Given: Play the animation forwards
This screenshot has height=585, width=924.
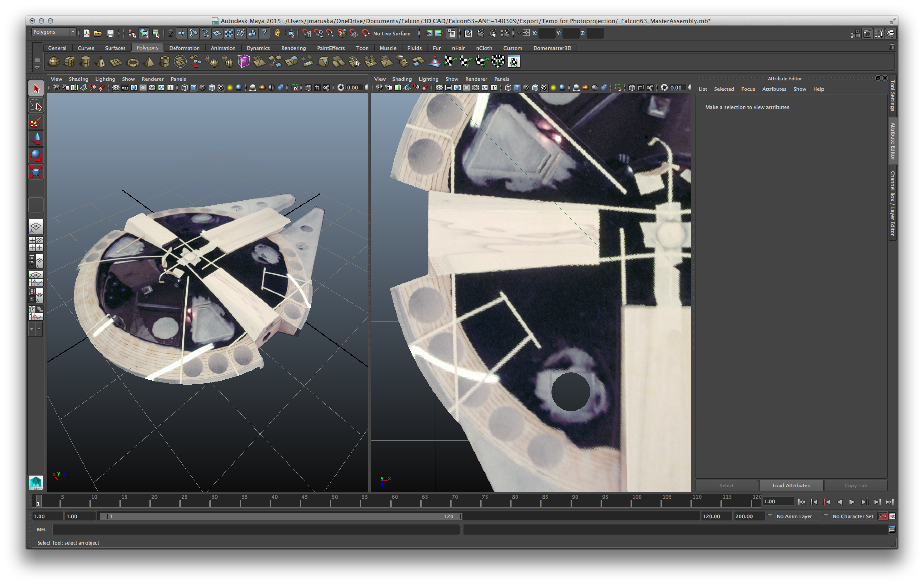Looking at the screenshot, I should 852,502.
